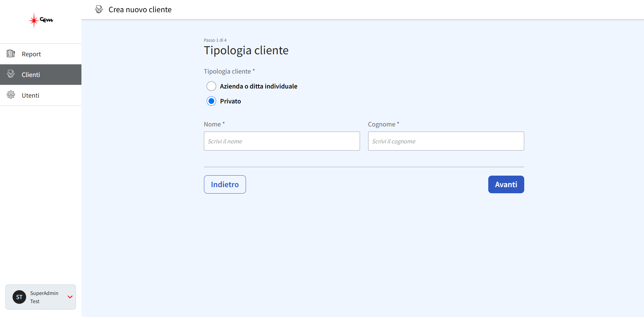Click the Clienti handshake icon in sidebar
The image size is (644, 317).
click(11, 74)
